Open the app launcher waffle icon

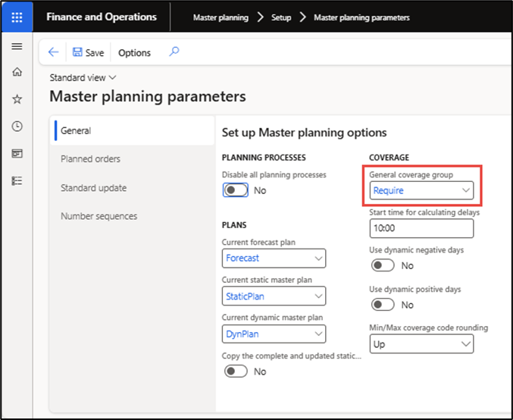point(17,17)
